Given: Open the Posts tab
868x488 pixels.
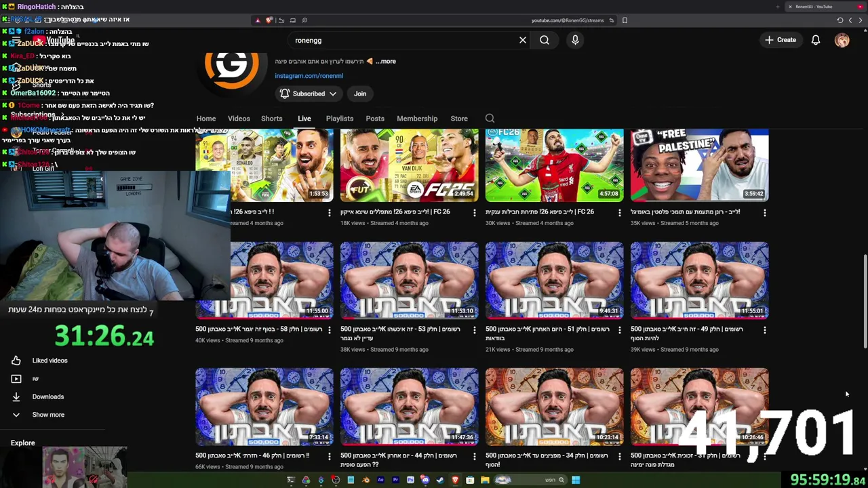Looking at the screenshot, I should [x=375, y=119].
